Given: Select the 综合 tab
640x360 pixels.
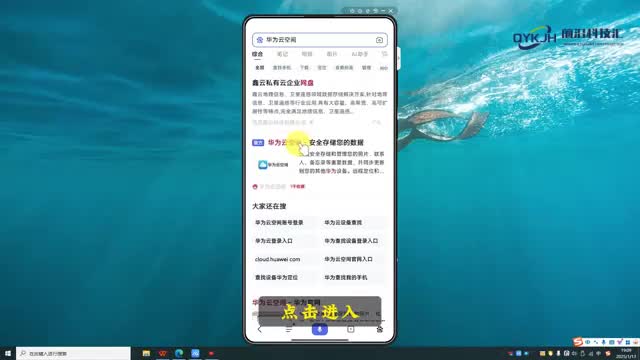Looking at the screenshot, I should pyautogui.click(x=258, y=54).
